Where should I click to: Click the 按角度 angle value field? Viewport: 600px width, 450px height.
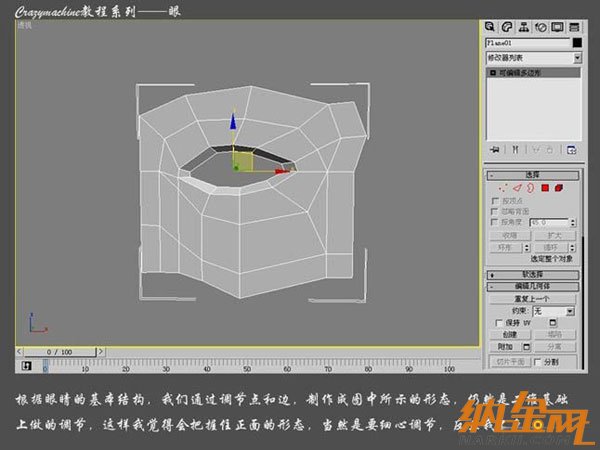(549, 222)
